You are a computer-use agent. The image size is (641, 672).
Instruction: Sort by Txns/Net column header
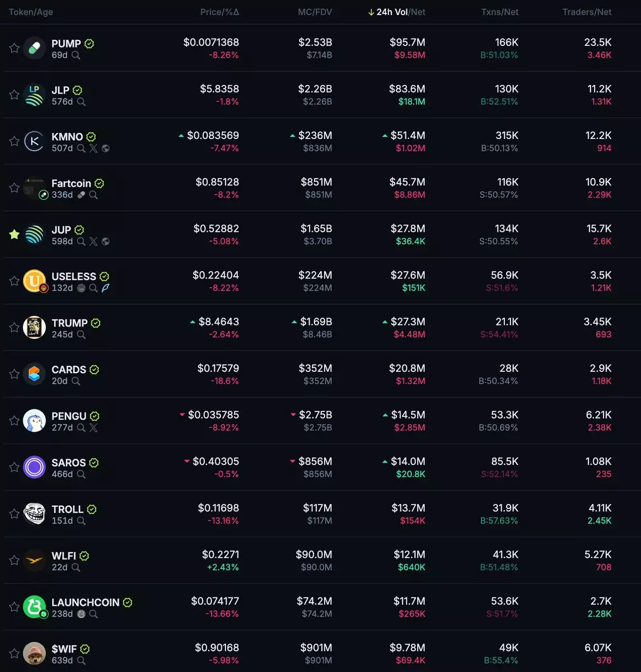coord(500,12)
